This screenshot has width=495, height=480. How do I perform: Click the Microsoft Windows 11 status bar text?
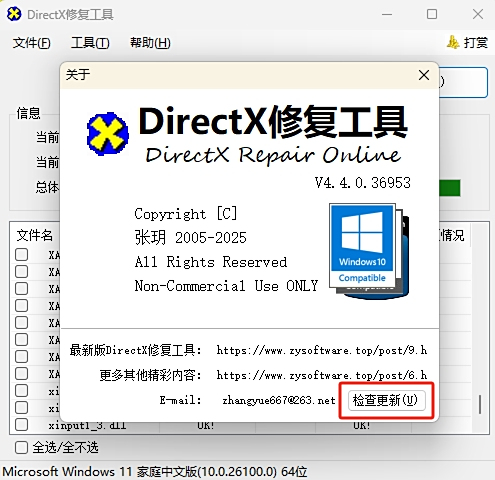point(155,472)
